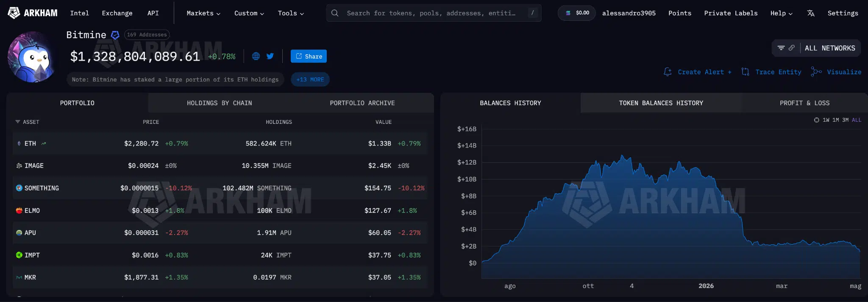Select the 1W chart range
The image size is (868, 302).
point(826,120)
